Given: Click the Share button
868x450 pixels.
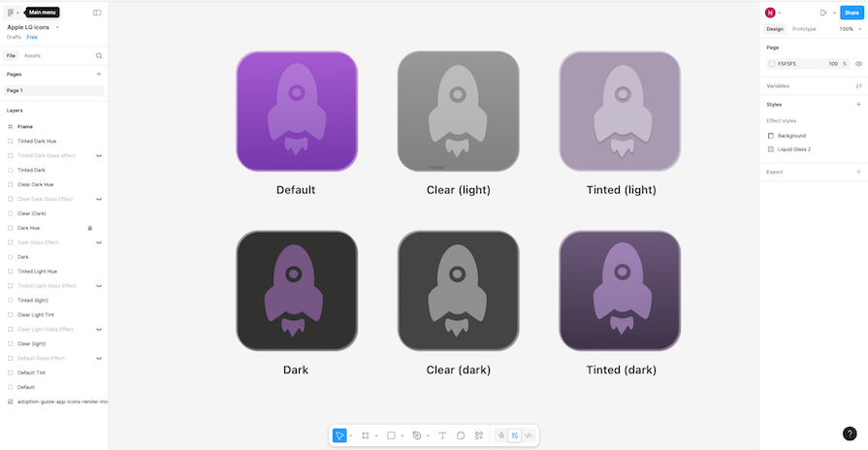Looking at the screenshot, I should tap(852, 13).
